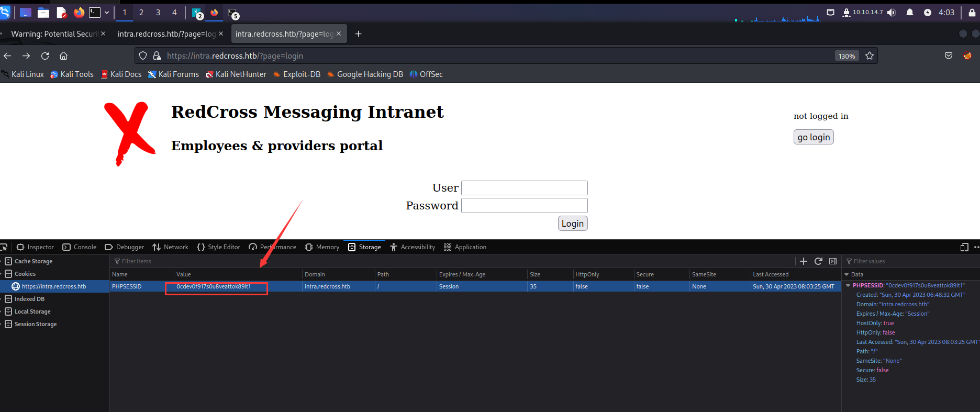Screen dimensions: 980x412
Task: Open the terminal windows group with badge 5
Action: pos(233,14)
